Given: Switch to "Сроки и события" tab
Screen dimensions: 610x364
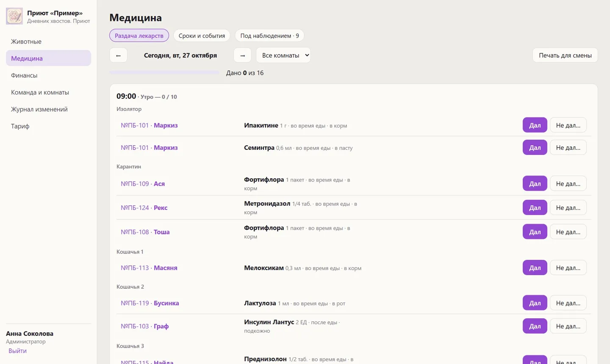Looking at the screenshot, I should tap(202, 36).
